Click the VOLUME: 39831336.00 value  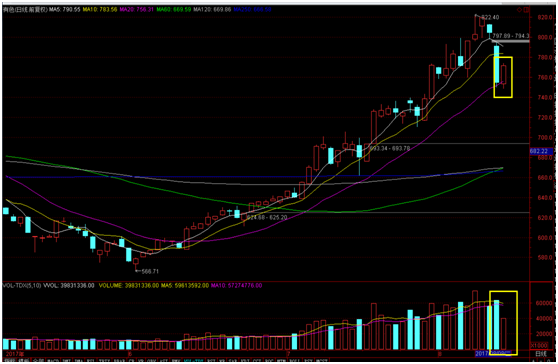[128, 286]
